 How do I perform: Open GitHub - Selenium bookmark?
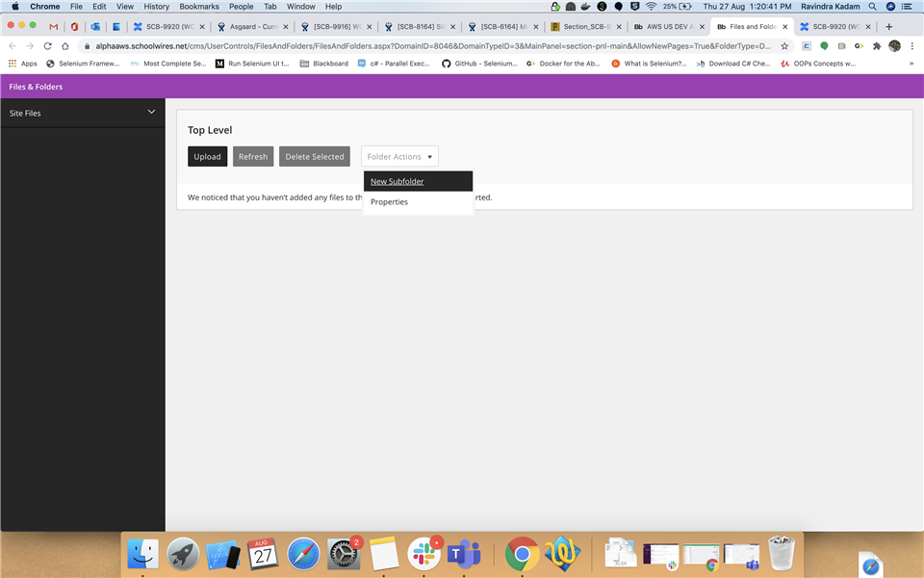(479, 64)
